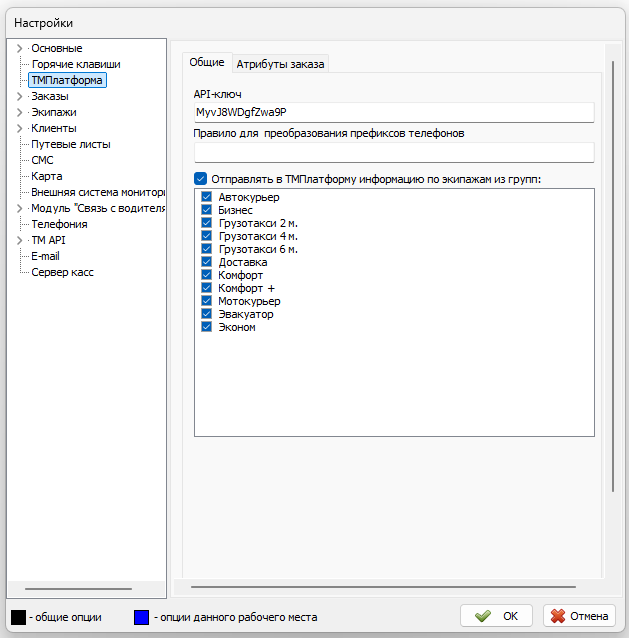629x638 pixels.
Task: Uncheck the Комфорт + checkbox
Action: click(x=206, y=288)
